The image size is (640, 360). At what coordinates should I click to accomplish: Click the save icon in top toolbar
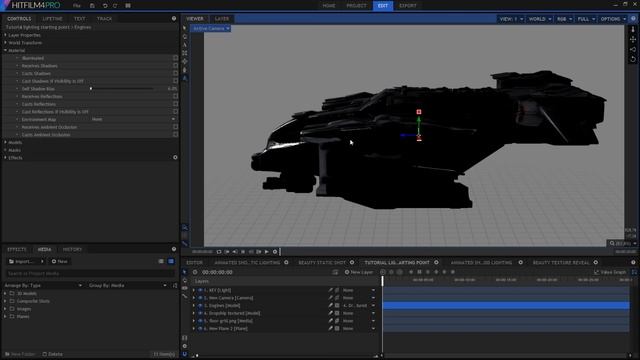[x=92, y=6]
